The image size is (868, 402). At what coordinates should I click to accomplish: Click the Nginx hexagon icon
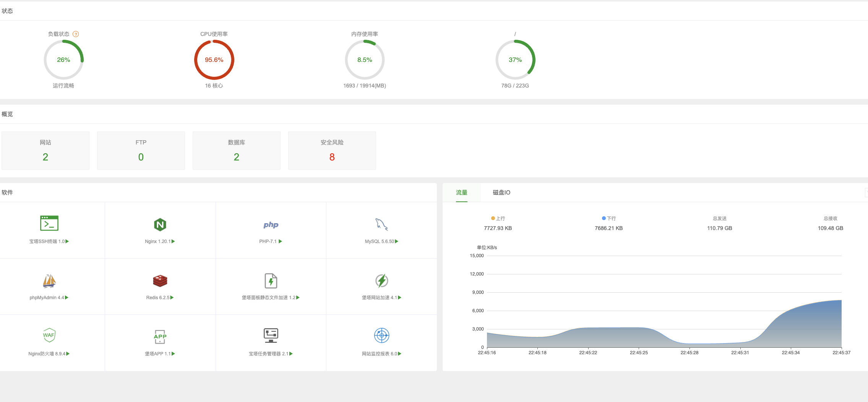[x=160, y=225]
